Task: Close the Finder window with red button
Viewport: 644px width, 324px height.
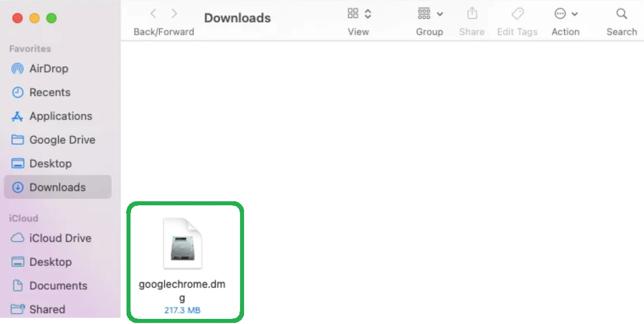Action: [x=18, y=18]
